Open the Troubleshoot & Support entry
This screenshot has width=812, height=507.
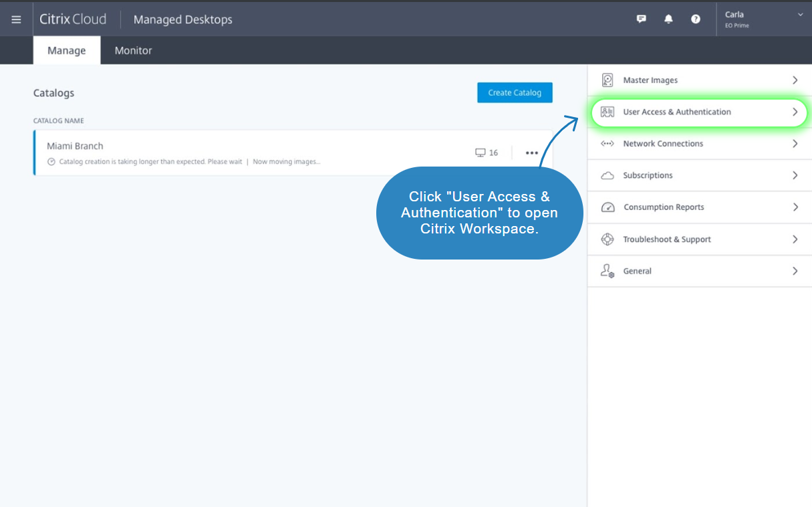700,239
